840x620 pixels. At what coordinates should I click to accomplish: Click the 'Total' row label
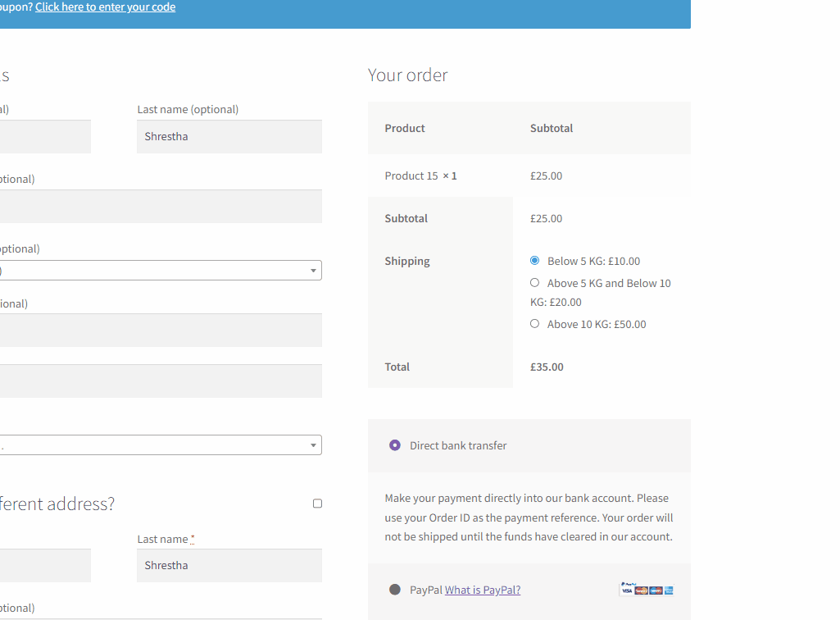(x=397, y=367)
